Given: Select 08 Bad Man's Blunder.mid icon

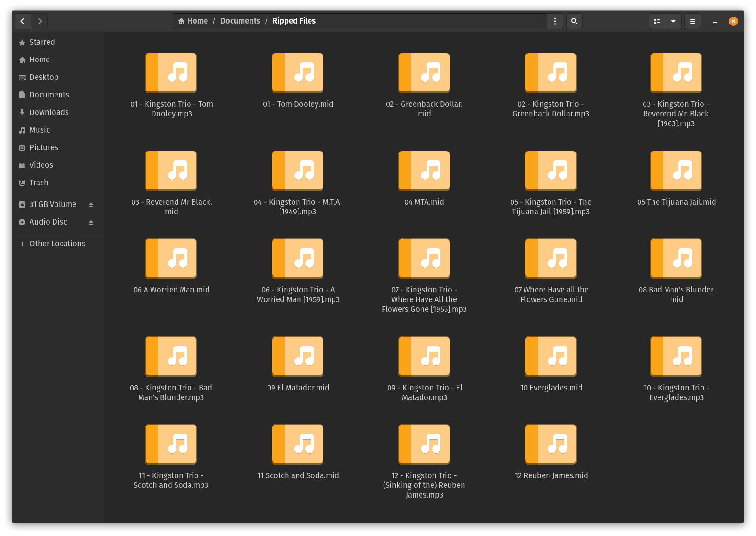Looking at the screenshot, I should coord(676,259).
